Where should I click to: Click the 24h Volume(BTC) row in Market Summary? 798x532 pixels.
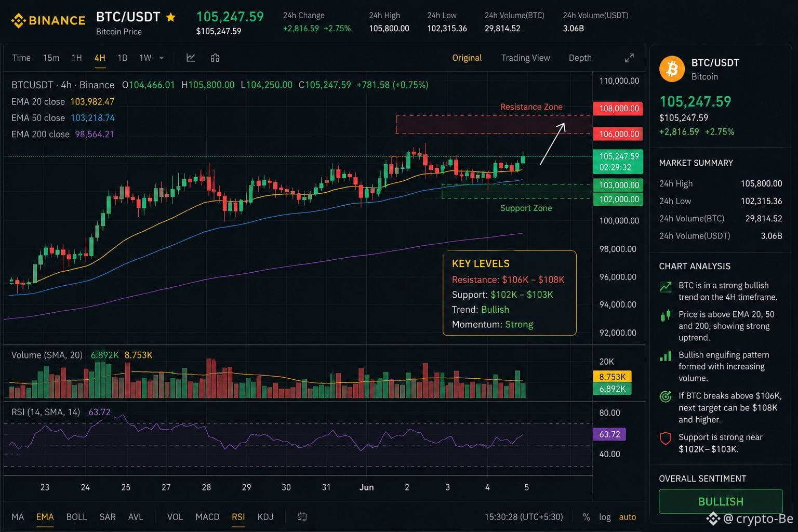(x=721, y=219)
